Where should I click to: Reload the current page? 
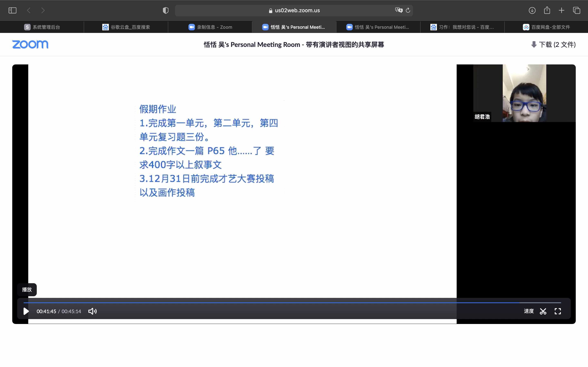pos(408,10)
